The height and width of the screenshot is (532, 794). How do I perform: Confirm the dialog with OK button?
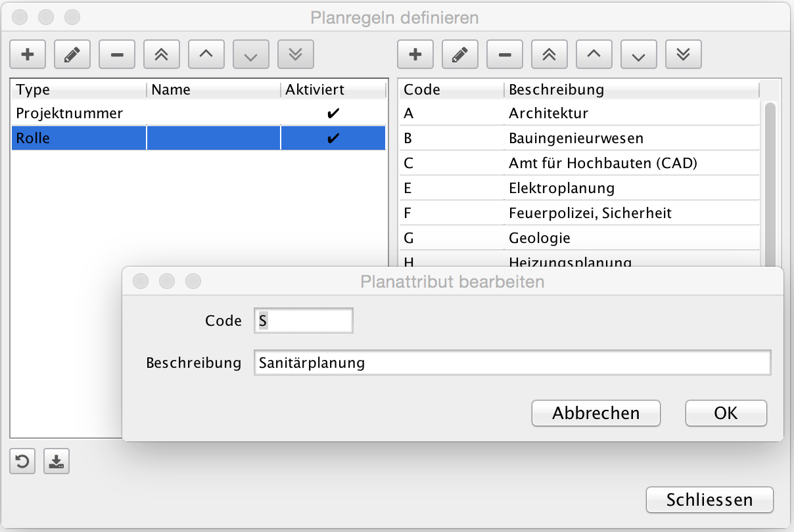pyautogui.click(x=726, y=413)
